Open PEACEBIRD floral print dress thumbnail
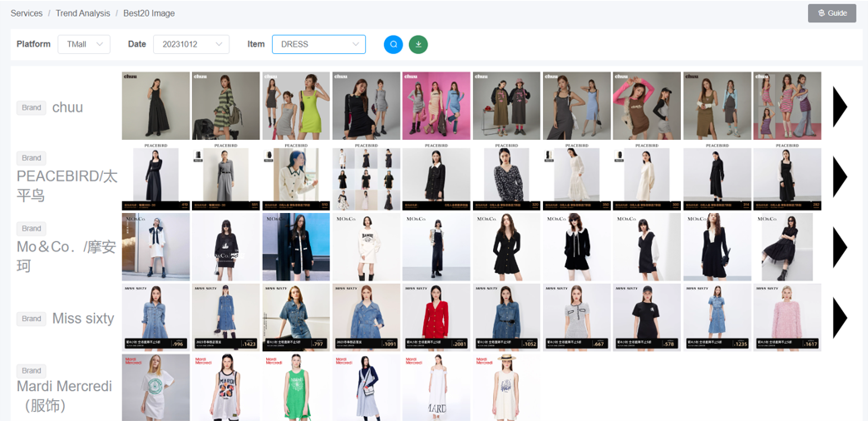Image resolution: width=868 pixels, height=421 pixels. (x=506, y=176)
